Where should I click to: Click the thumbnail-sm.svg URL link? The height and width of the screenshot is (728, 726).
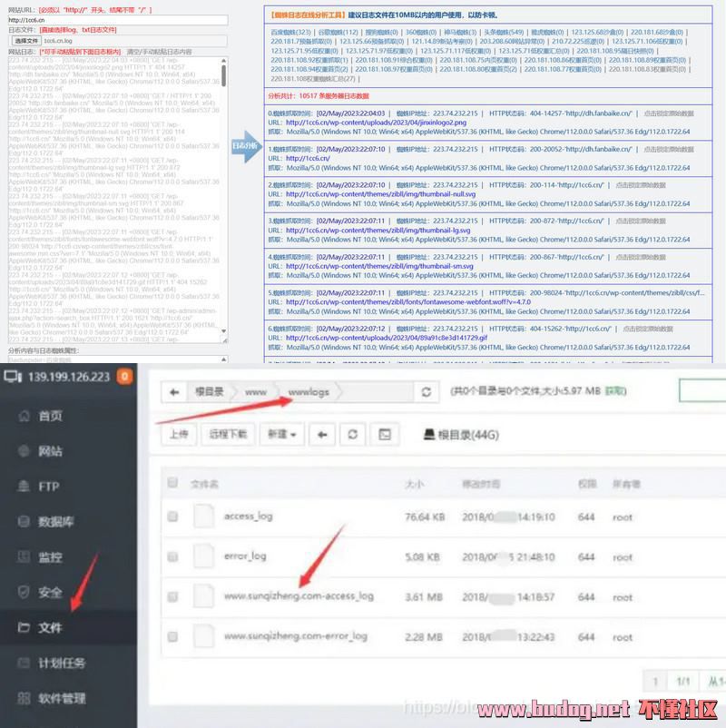[379, 266]
